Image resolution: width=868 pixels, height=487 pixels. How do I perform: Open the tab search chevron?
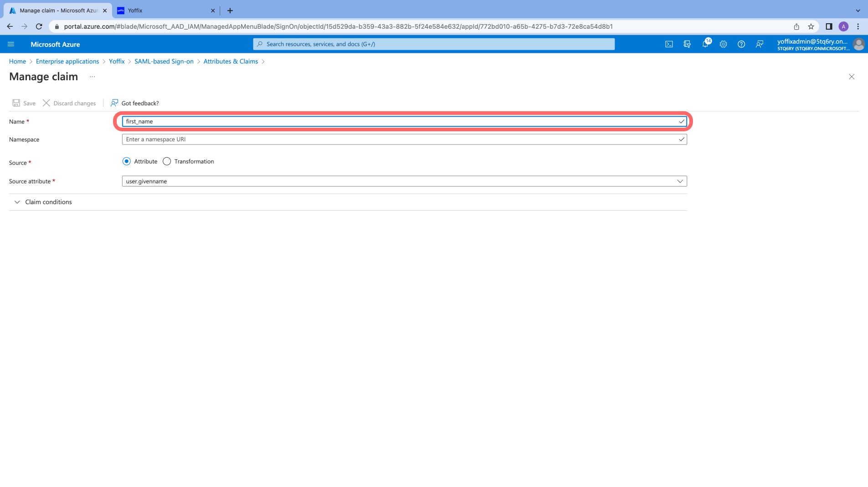click(858, 10)
